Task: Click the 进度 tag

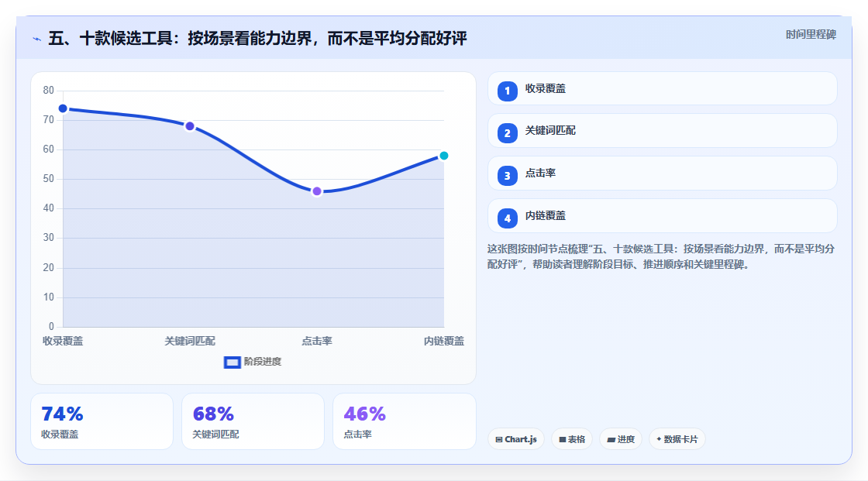Action: pyautogui.click(x=621, y=439)
